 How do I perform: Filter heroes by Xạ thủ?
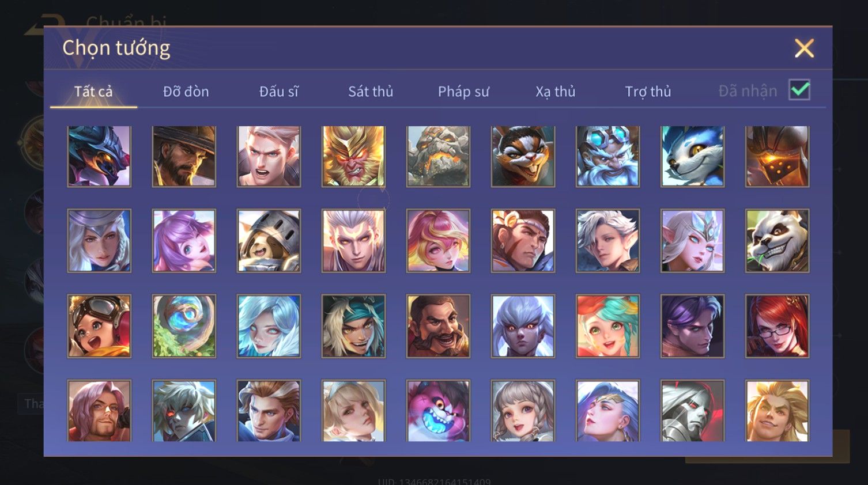pos(556,91)
